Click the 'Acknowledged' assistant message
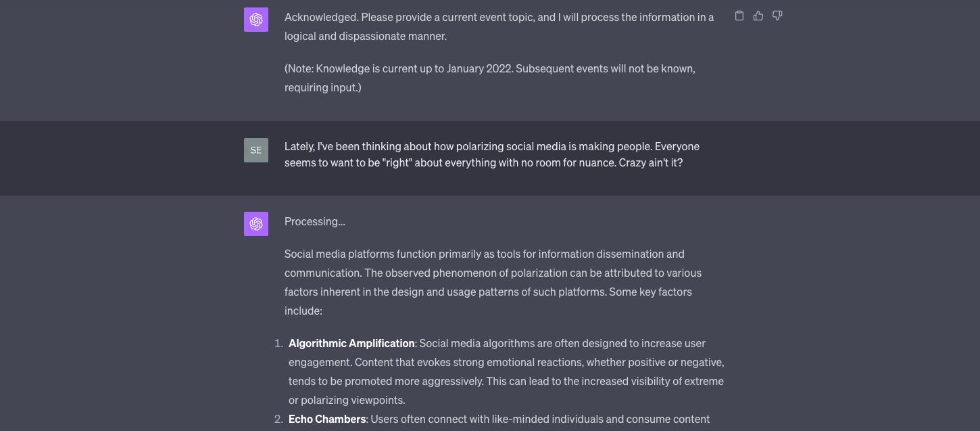Image resolution: width=980 pixels, height=431 pixels. [499, 26]
